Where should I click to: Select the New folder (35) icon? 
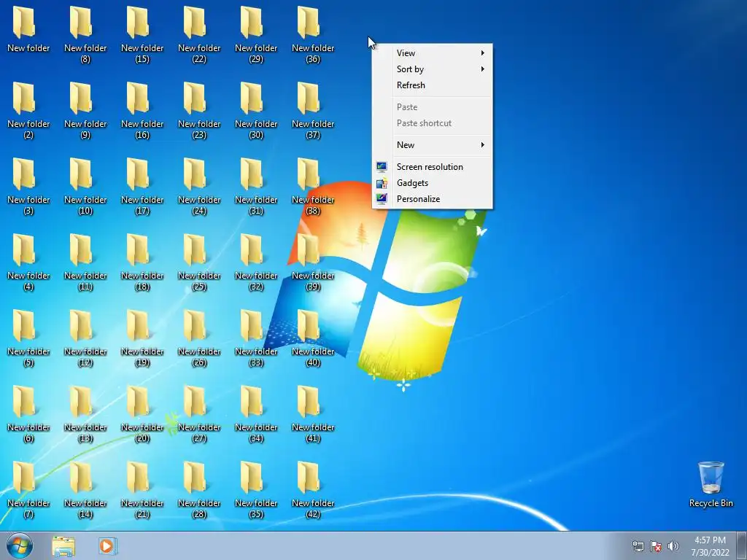[251, 477]
